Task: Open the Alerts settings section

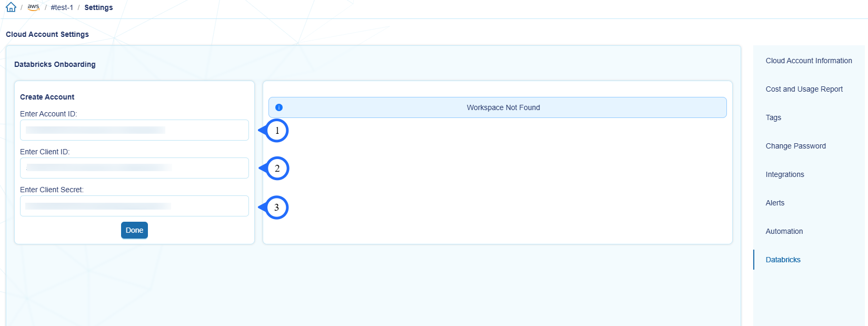Action: coord(775,203)
